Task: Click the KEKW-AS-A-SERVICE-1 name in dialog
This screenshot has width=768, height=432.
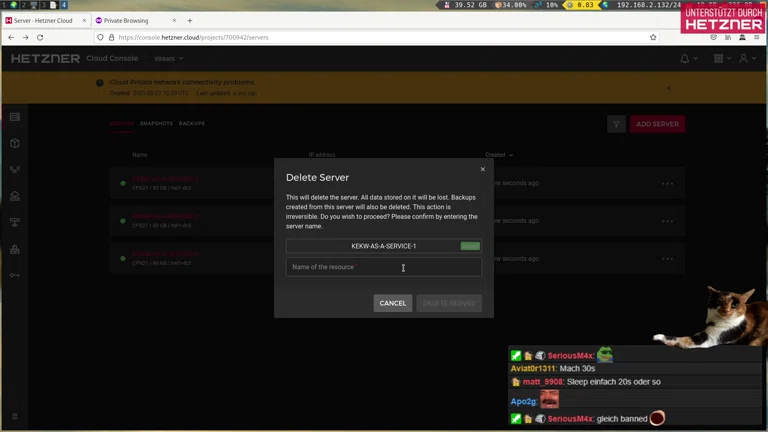Action: point(384,246)
